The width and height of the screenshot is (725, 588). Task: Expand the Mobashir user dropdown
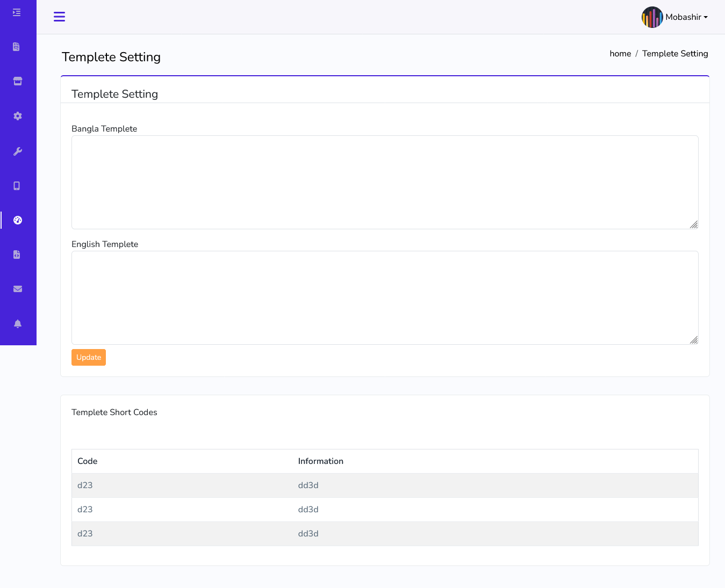coord(687,17)
